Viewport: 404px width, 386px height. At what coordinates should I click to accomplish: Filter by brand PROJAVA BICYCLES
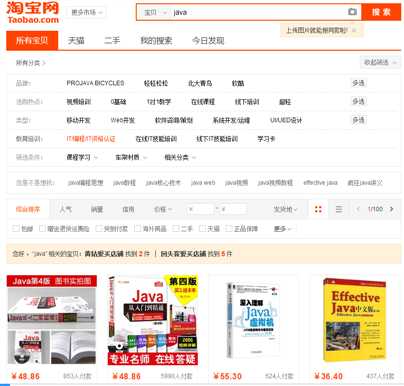95,83
